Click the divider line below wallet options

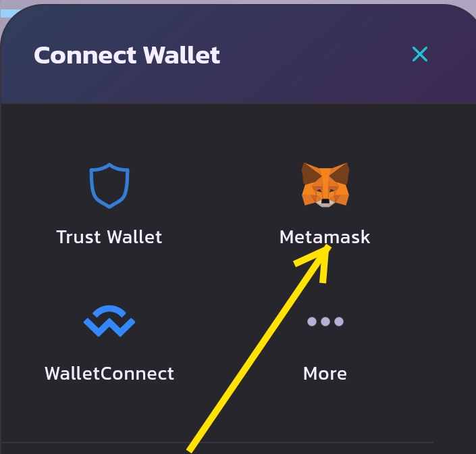(x=217, y=443)
